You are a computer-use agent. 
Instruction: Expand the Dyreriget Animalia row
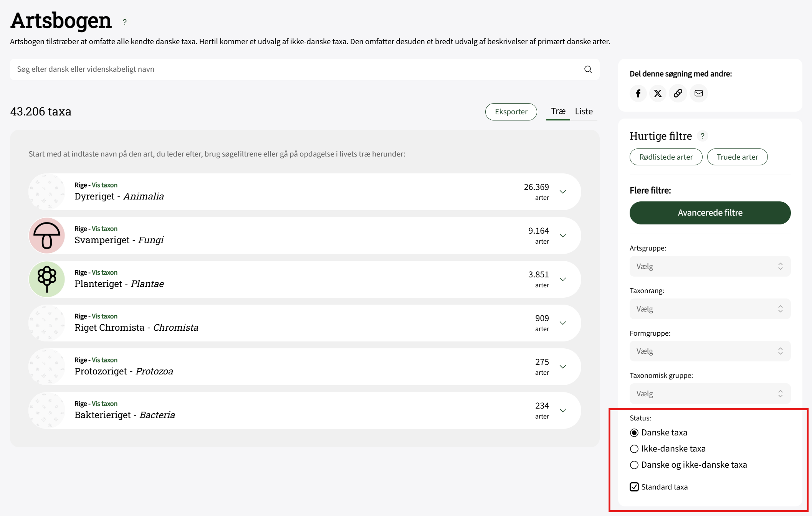tap(563, 192)
